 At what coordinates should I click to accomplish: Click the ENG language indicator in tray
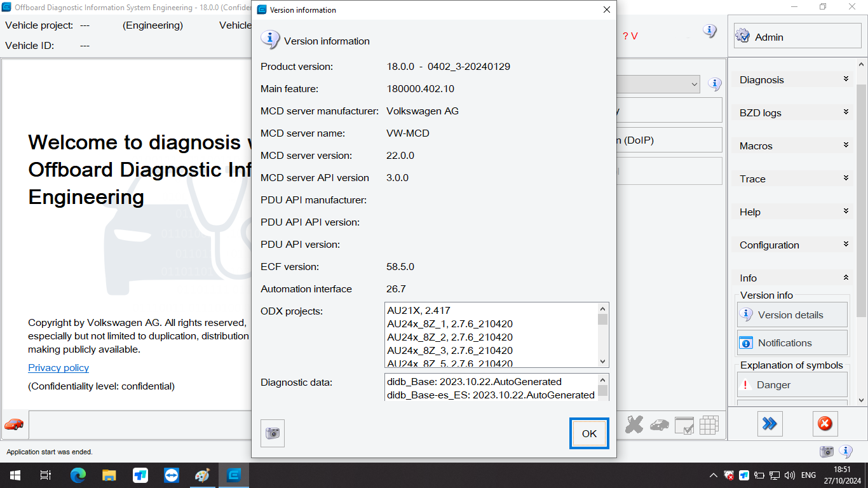[x=808, y=475]
